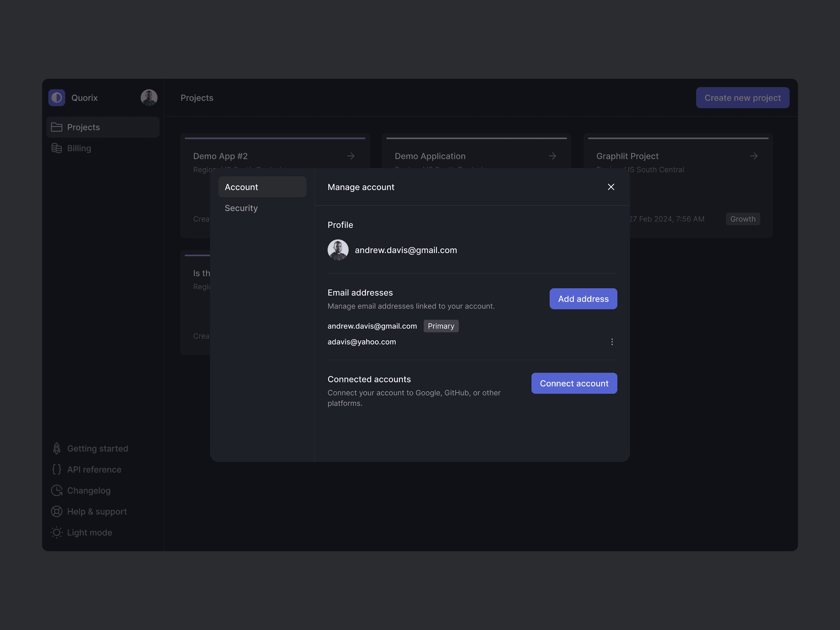Open Demo App #2 project arrow
This screenshot has width=840, height=630.
(351, 156)
